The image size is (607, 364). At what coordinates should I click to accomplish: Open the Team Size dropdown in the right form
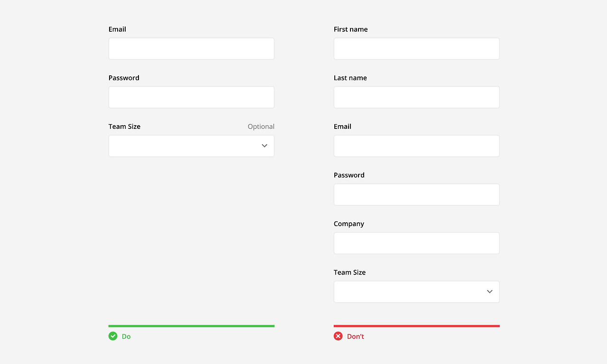(416, 291)
